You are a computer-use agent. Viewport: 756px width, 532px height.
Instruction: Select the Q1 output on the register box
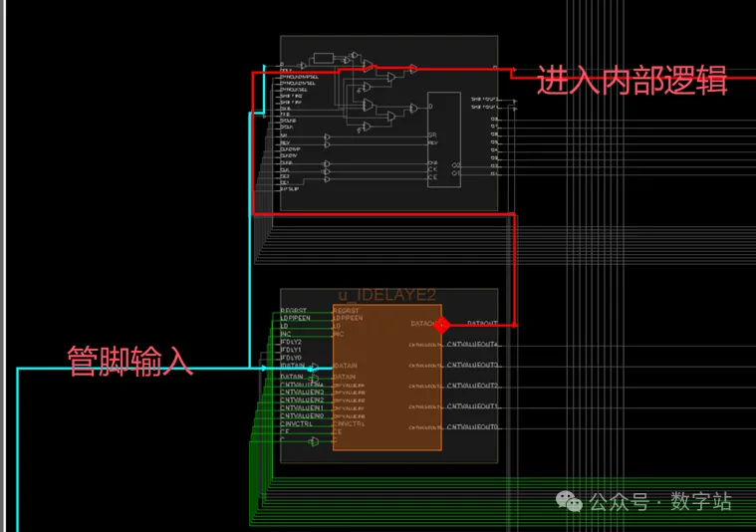(x=456, y=173)
